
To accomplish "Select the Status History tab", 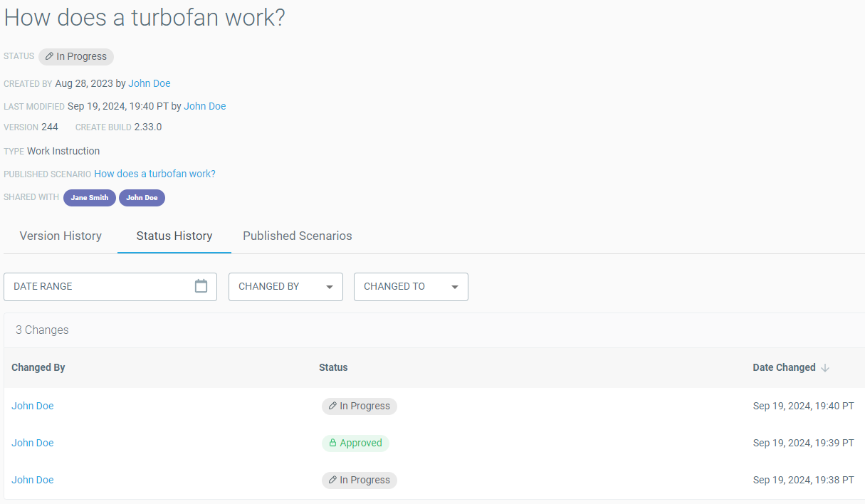I will [x=174, y=236].
